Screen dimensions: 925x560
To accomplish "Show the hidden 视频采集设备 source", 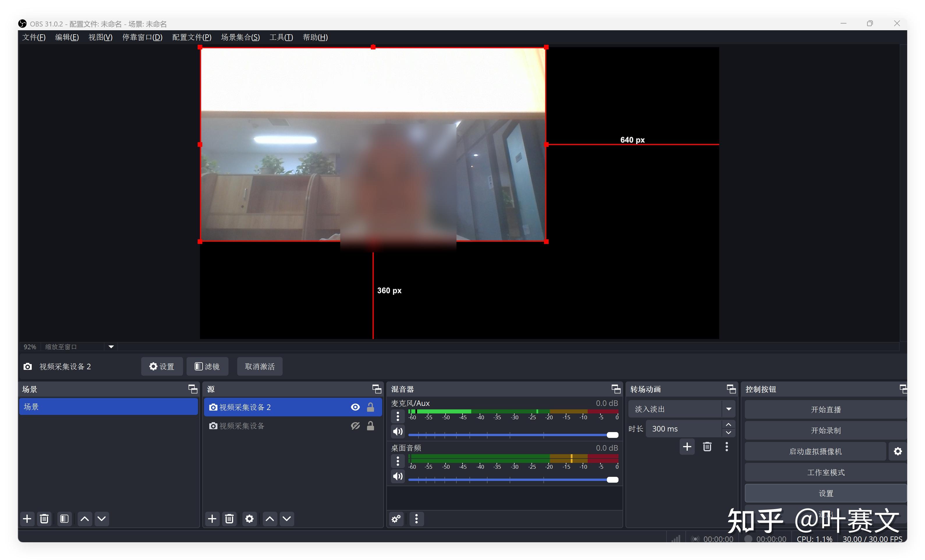I will pos(355,426).
